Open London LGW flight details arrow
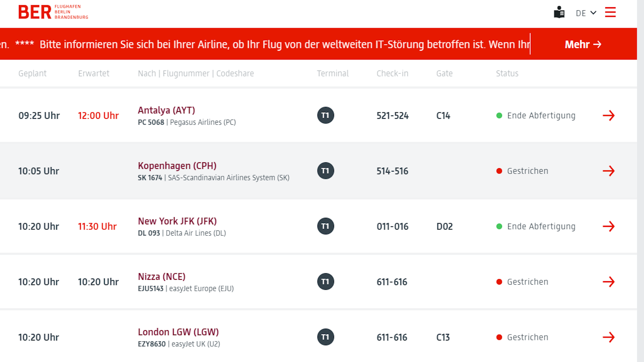This screenshot has width=644, height=362. [608, 337]
